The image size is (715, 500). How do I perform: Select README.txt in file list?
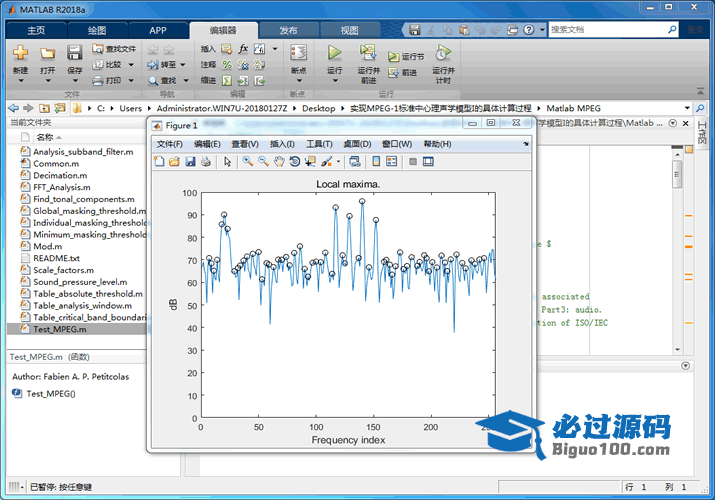tap(56, 258)
